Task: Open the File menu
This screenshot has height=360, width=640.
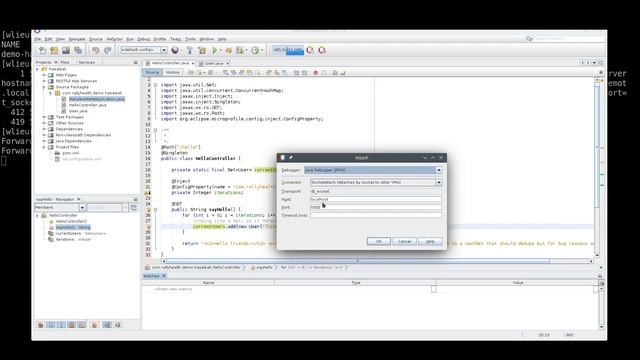Action: point(38,39)
